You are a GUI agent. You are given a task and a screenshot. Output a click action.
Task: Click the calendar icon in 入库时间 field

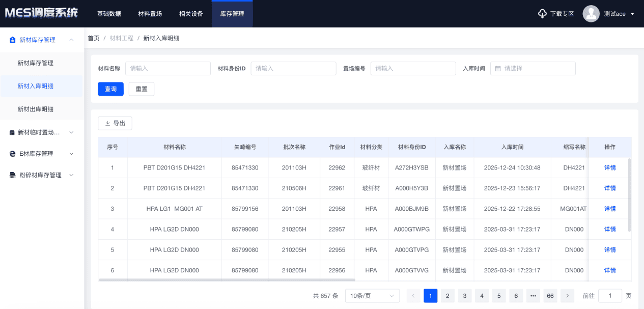pos(498,69)
